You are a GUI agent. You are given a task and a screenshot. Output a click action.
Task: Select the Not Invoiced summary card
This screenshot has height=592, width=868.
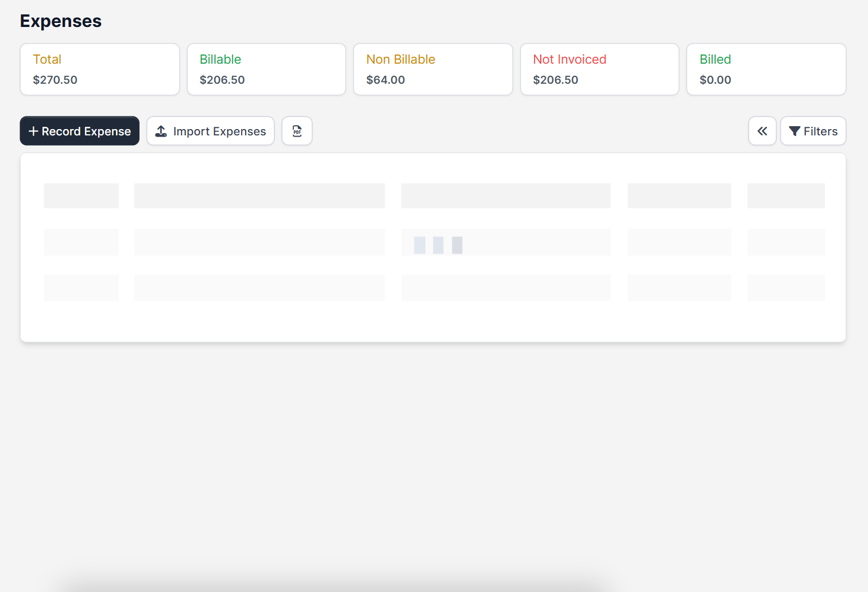(599, 69)
